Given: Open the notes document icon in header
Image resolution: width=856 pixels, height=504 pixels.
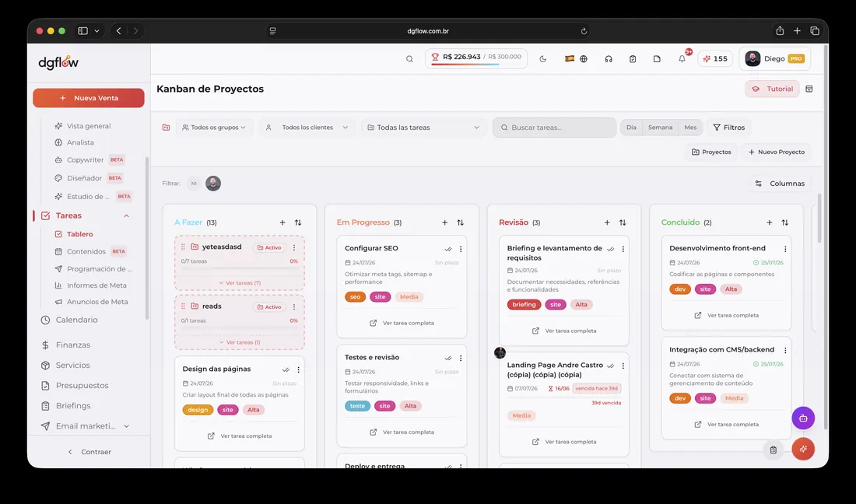Looking at the screenshot, I should coord(657,59).
